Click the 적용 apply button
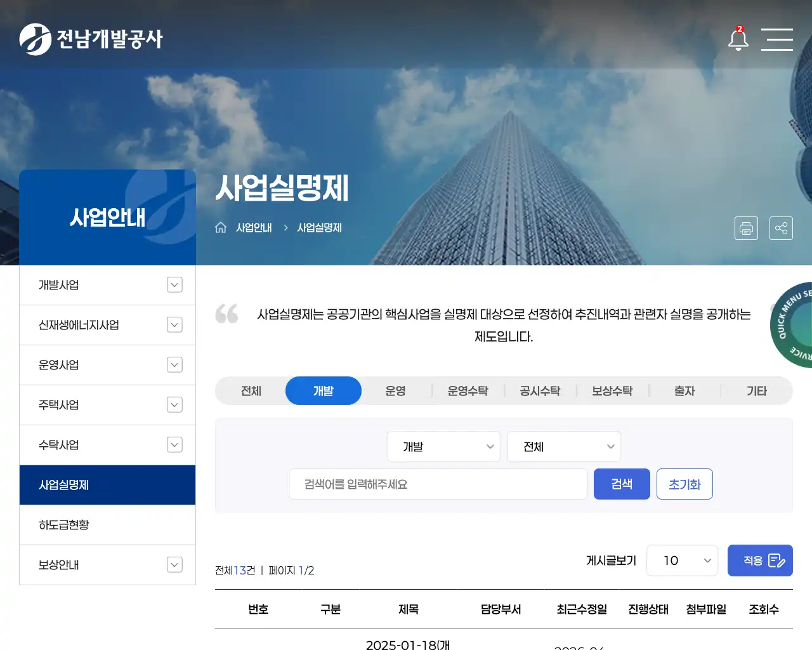 (760, 560)
